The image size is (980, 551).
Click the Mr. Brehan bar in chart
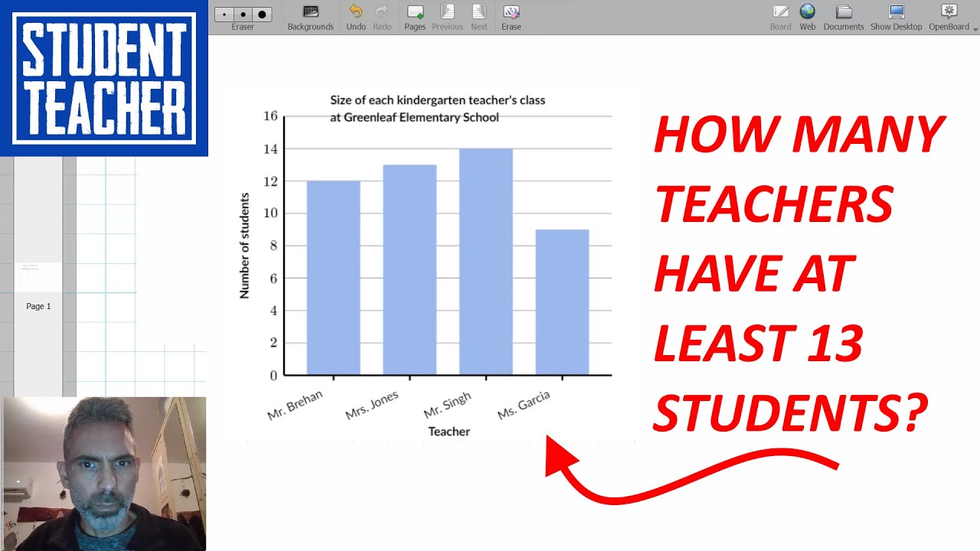[x=333, y=278]
